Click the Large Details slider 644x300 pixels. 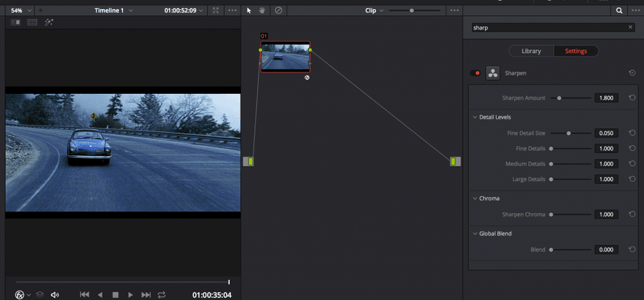pyautogui.click(x=571, y=179)
